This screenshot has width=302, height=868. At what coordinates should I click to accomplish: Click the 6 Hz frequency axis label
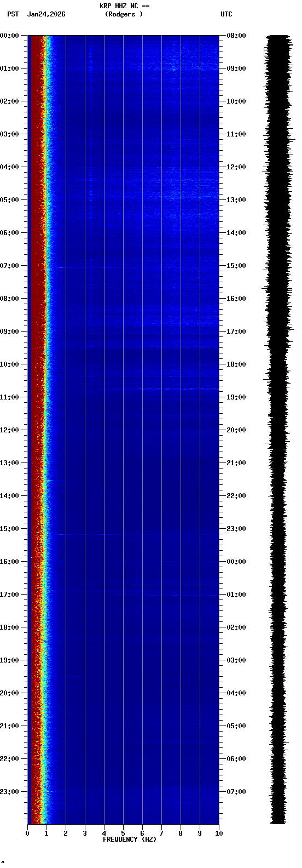[x=142, y=833]
